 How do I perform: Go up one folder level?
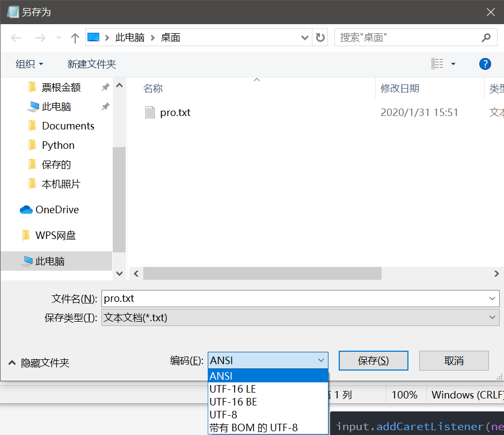pyautogui.click(x=75, y=38)
